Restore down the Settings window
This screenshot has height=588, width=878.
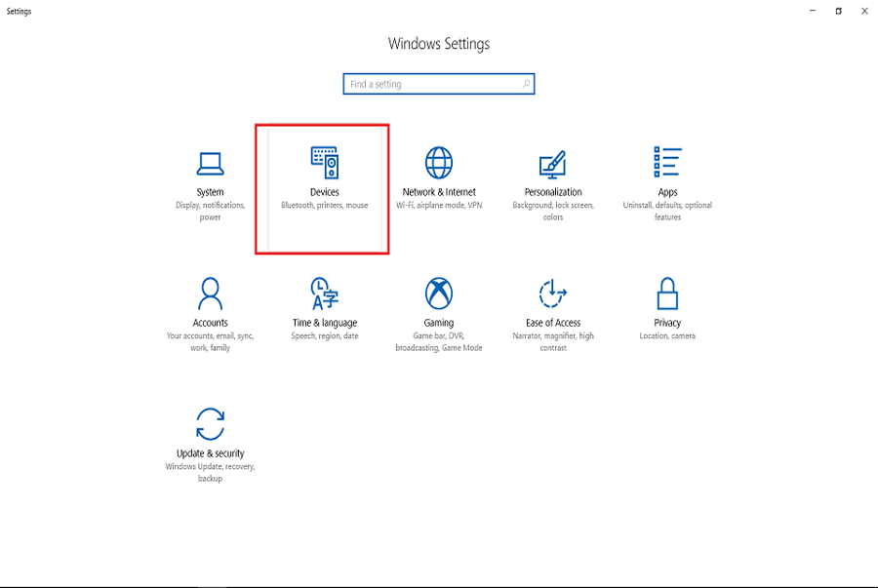[x=838, y=11]
